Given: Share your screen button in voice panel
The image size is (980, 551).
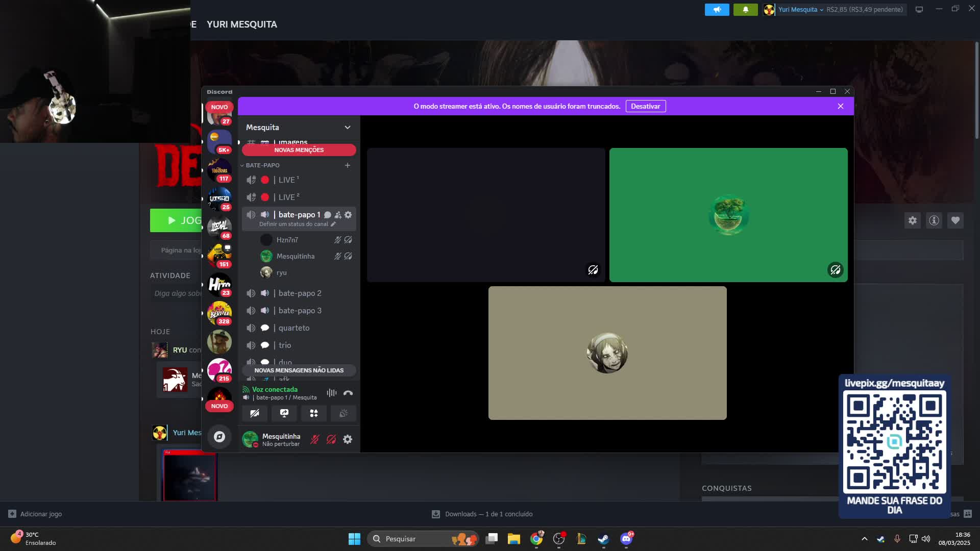Looking at the screenshot, I should coord(284,413).
